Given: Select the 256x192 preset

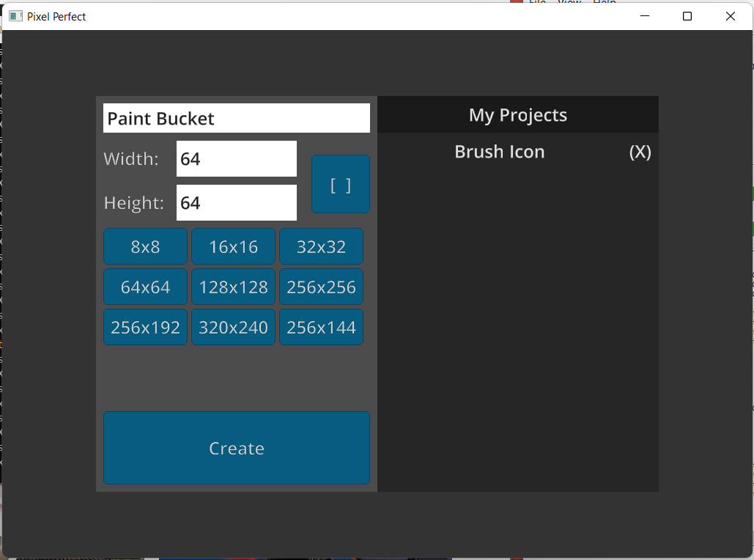Looking at the screenshot, I should tap(145, 327).
